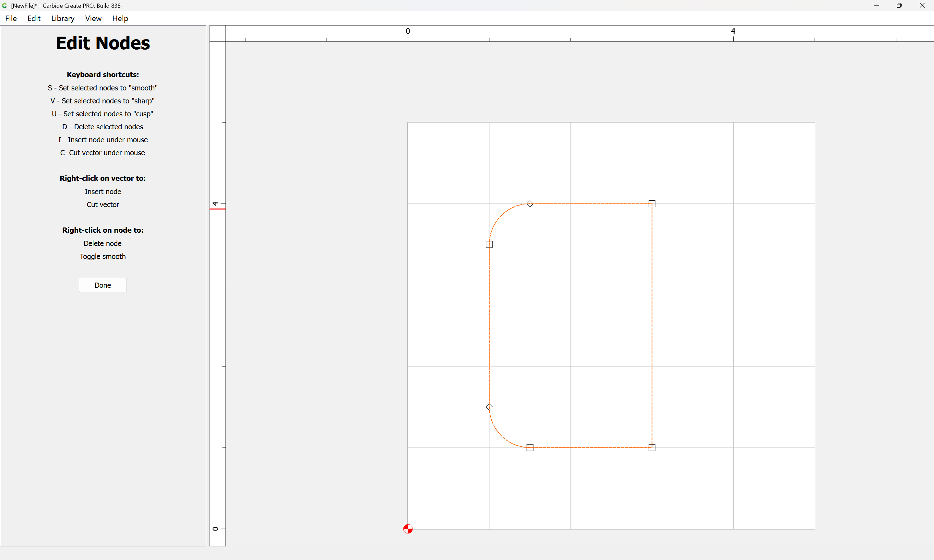Open the File menu
The image size is (934, 560).
point(11,18)
